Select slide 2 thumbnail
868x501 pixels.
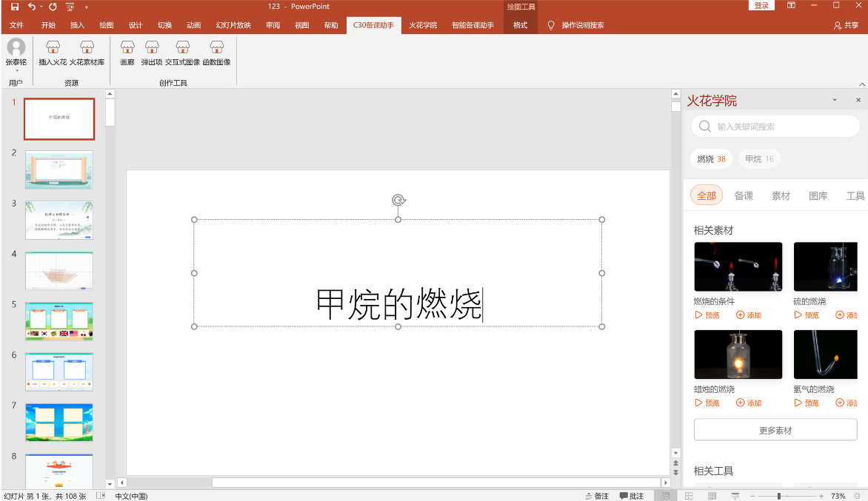point(59,169)
